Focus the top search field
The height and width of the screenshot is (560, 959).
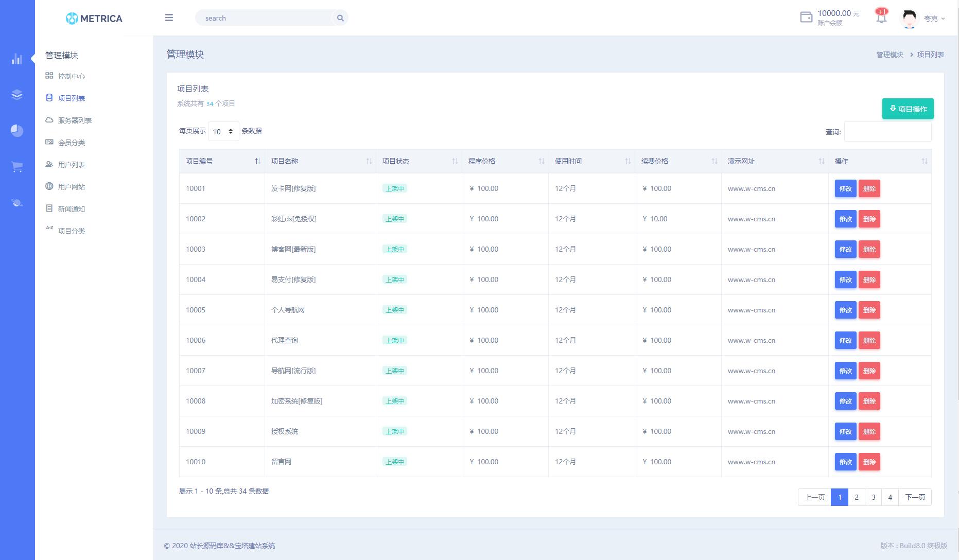[x=265, y=18]
